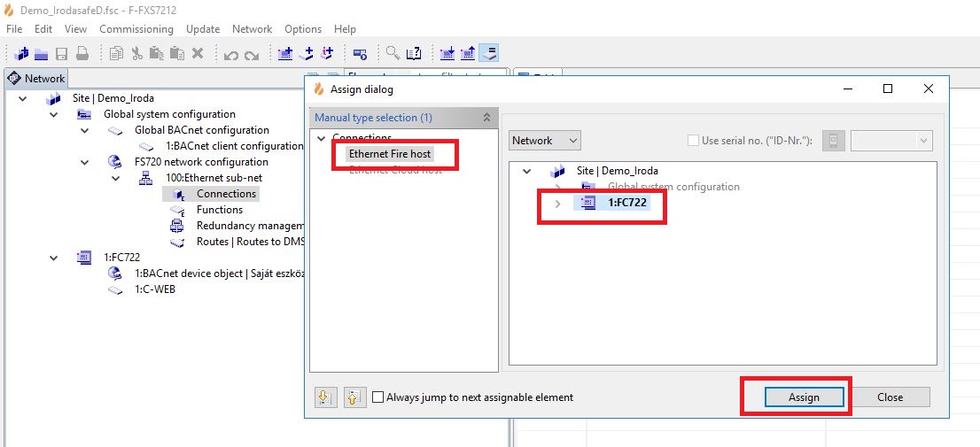Open the Commissioning menu

(136, 29)
